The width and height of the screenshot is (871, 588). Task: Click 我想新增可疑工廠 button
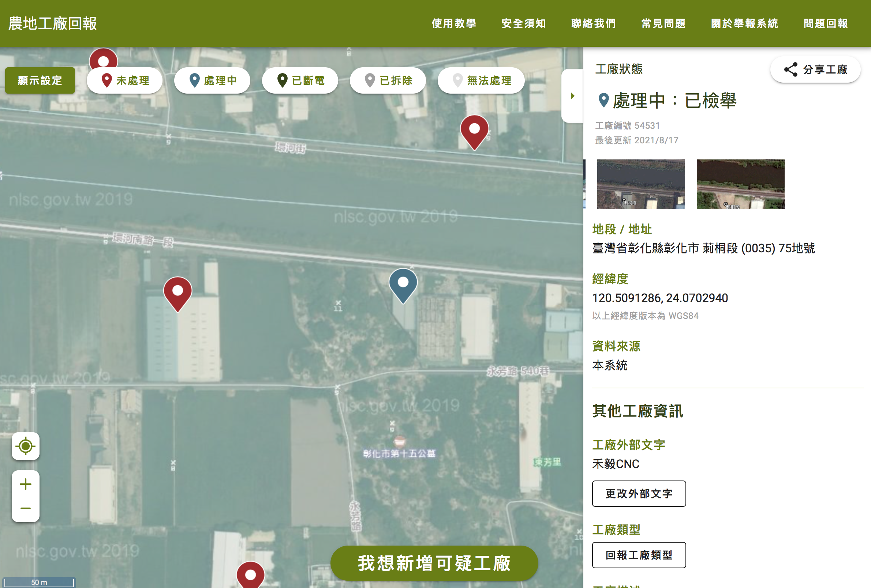coord(434,563)
